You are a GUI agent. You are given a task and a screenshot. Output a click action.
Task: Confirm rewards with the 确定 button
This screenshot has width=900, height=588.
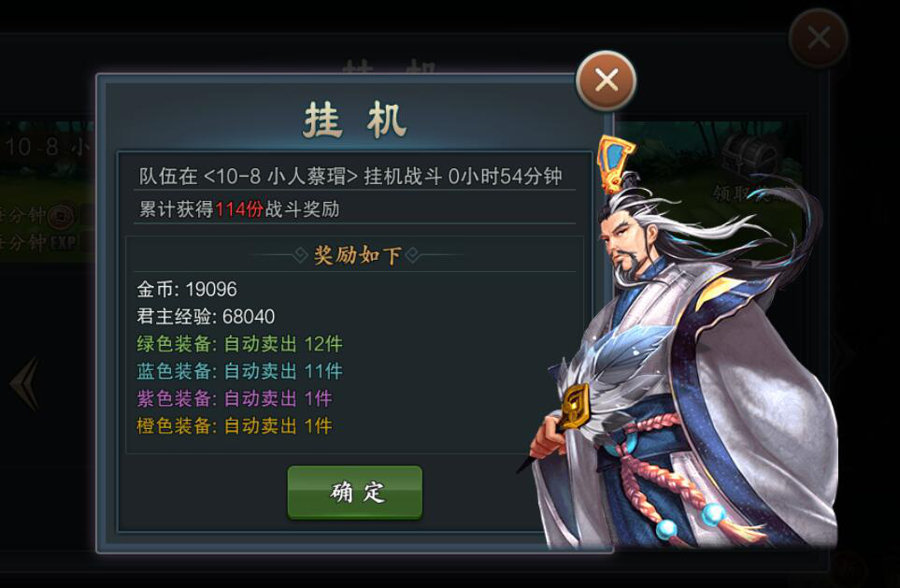pos(355,493)
